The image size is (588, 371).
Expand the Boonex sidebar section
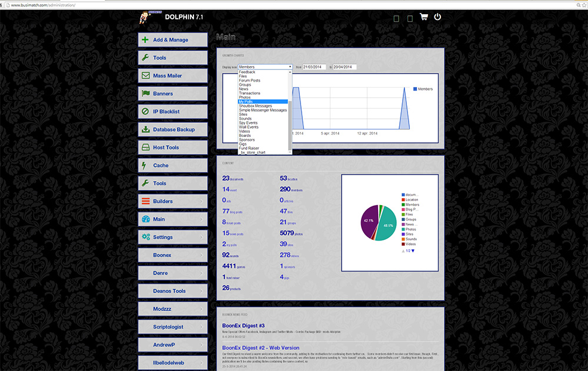(173, 255)
